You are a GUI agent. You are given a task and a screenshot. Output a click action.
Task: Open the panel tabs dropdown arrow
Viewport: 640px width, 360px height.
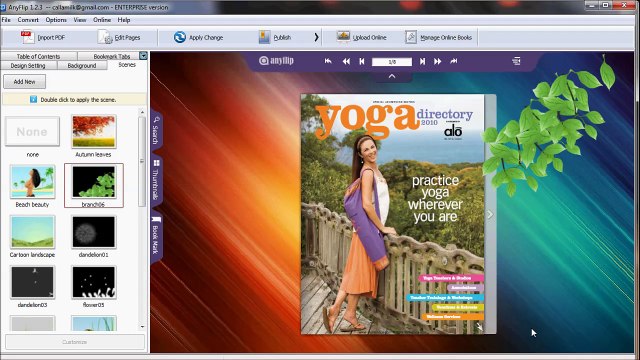point(143,56)
